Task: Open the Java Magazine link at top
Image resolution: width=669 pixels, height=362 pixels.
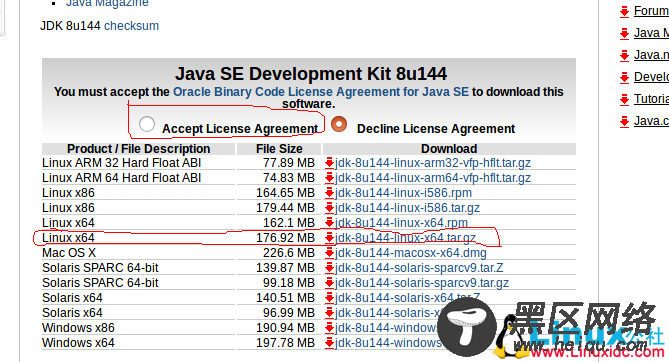Action: [x=107, y=3]
